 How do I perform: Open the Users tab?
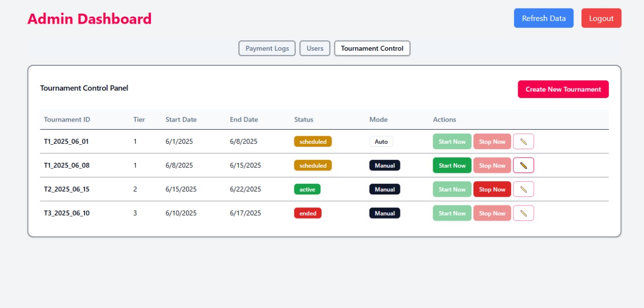coord(315,48)
